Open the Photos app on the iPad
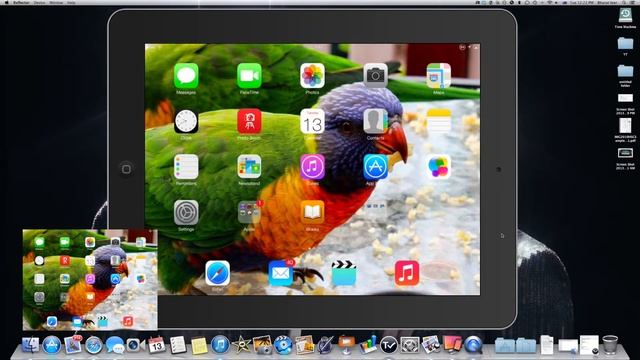Image resolution: width=640 pixels, height=360 pixels. pyautogui.click(x=312, y=76)
